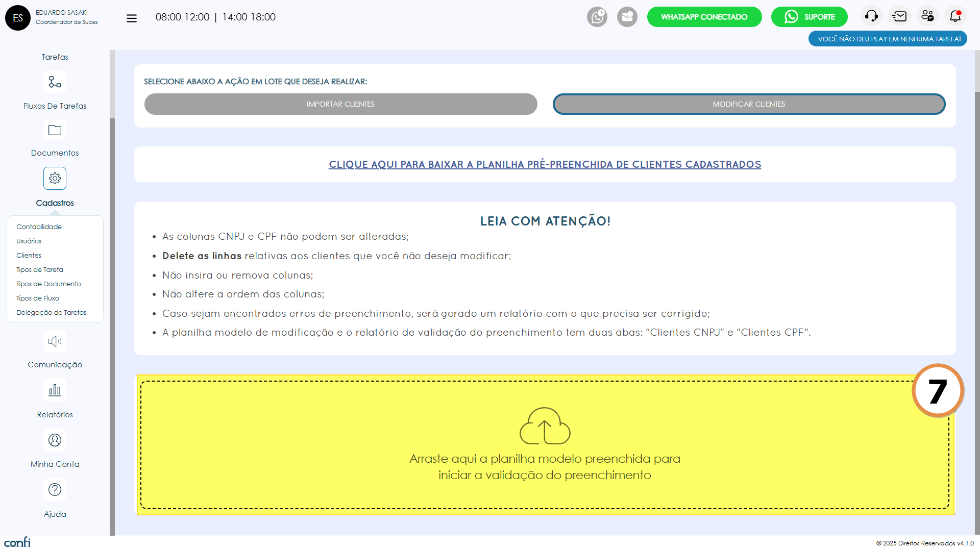Click the WhatsApp Conectado button
Viewport: 980px width, 551px height.
(704, 17)
